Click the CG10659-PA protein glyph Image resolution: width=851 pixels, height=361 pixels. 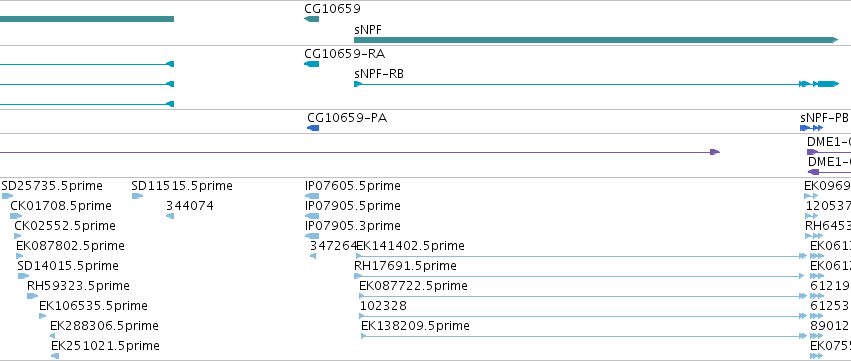[313, 128]
